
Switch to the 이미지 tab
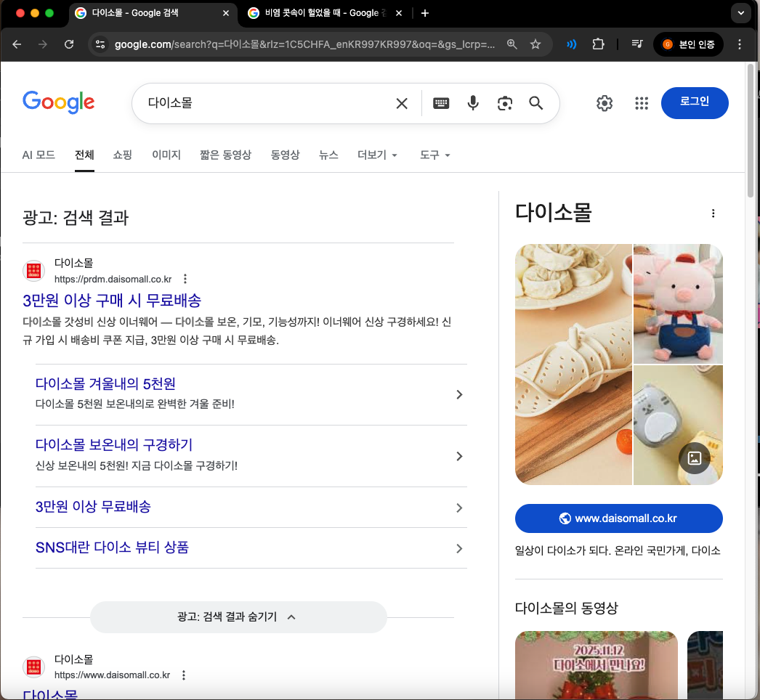tap(166, 155)
